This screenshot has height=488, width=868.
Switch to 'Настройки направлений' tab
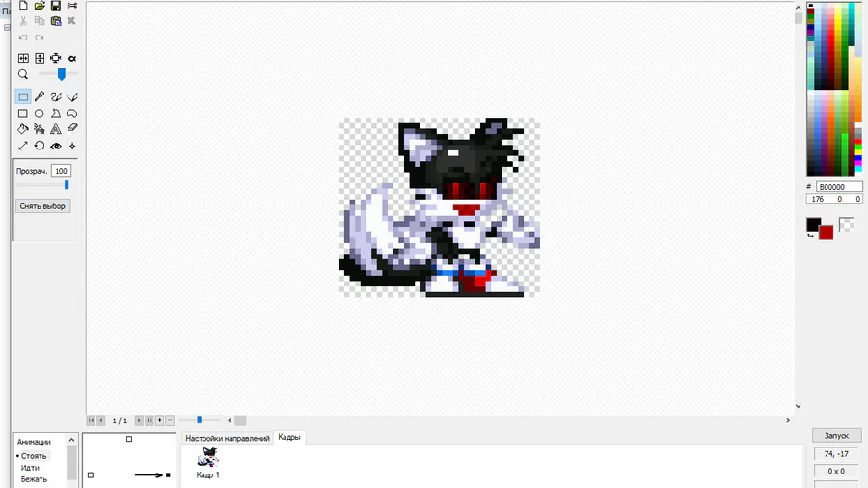click(228, 438)
